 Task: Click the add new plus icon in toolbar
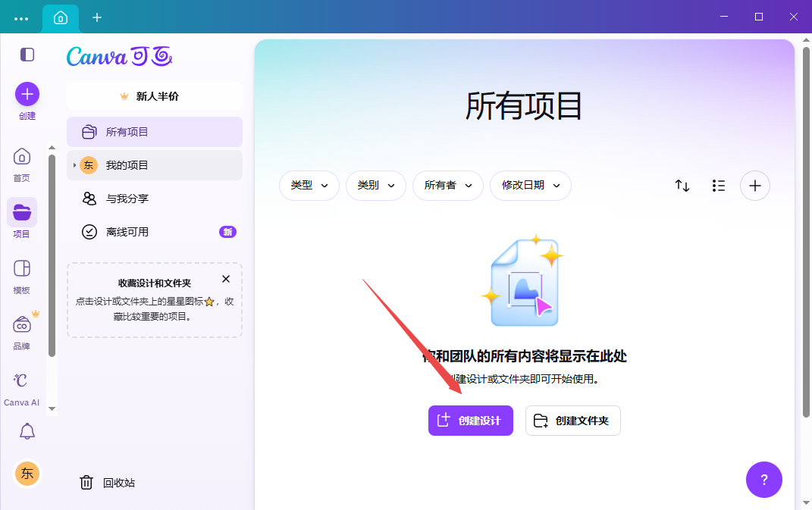pos(755,186)
